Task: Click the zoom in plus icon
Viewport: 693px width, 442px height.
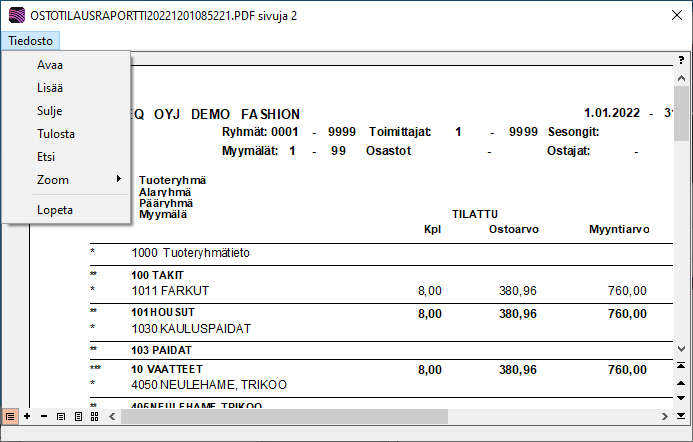Action: (27, 415)
